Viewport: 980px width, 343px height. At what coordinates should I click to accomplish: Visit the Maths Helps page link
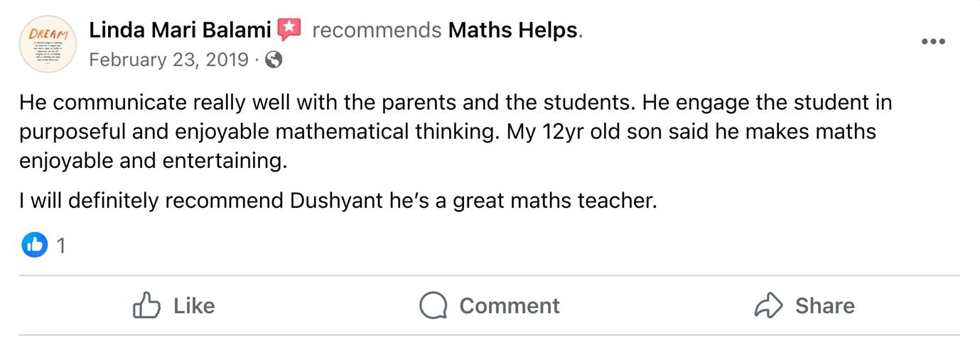[x=512, y=30]
